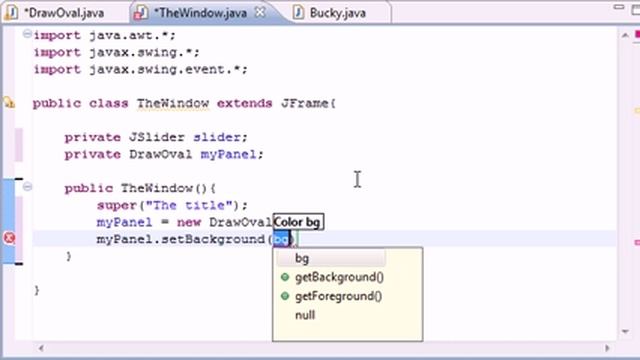Click the text 'import java.awt.*;'
640x360 pixels.
[x=104, y=36]
